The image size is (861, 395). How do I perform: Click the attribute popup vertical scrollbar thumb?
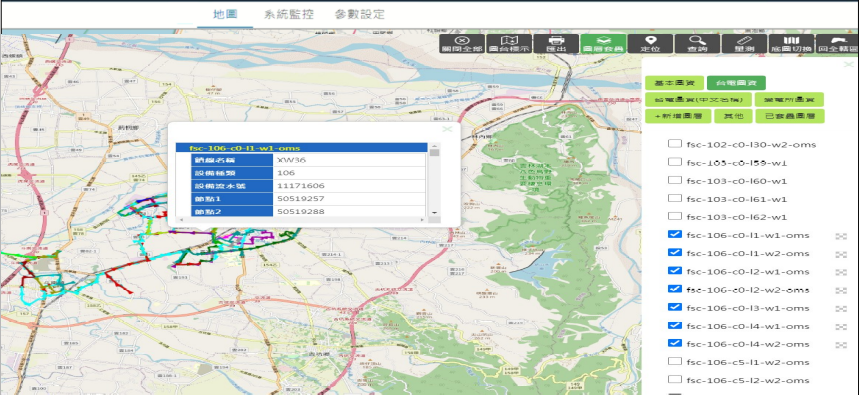click(434, 153)
